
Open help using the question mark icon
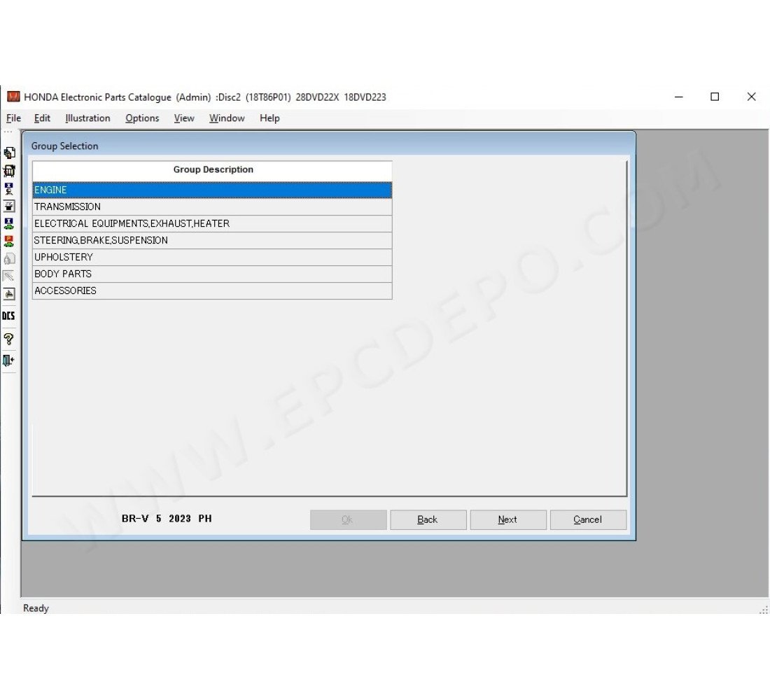pos(8,338)
